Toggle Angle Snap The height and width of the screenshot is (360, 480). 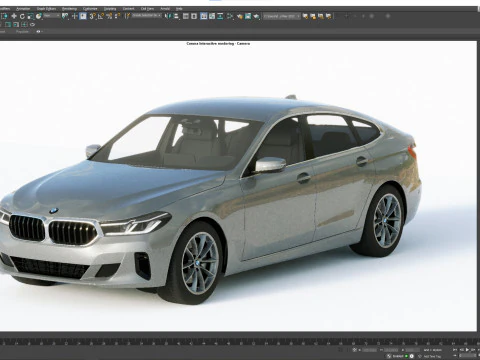pos(101,16)
